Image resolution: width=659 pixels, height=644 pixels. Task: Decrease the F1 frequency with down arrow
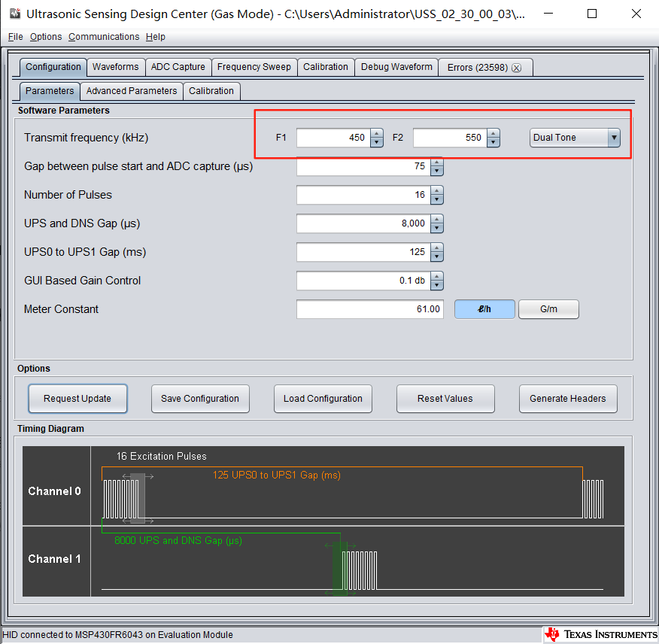pos(377,142)
